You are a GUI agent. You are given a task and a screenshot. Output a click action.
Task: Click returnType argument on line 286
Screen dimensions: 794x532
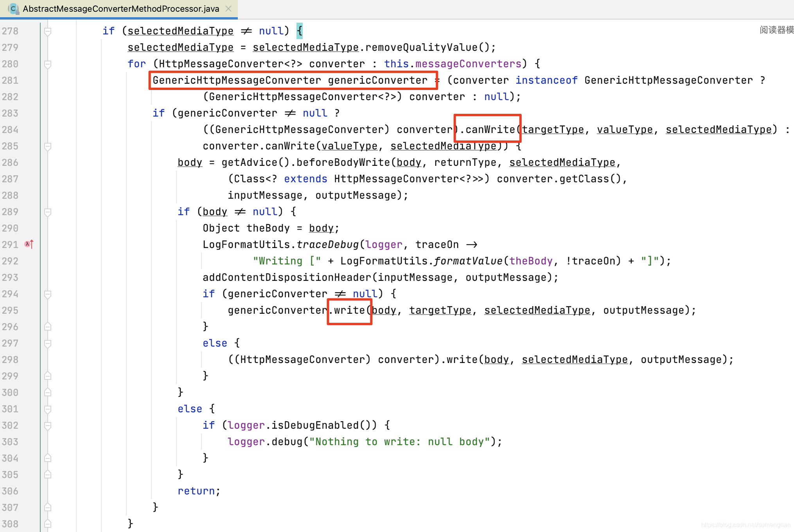click(x=465, y=162)
